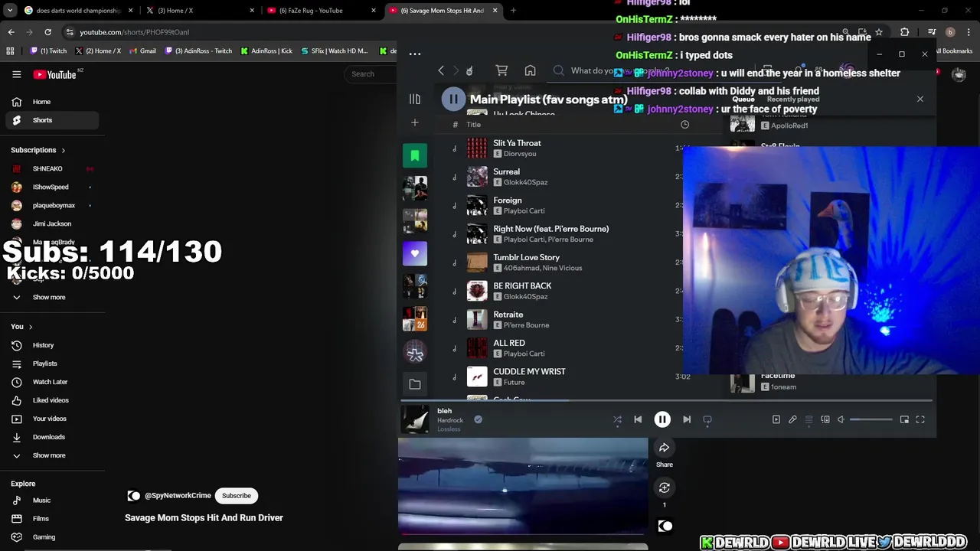
Task: Open the three-dot menu in music app
Action: click(415, 54)
